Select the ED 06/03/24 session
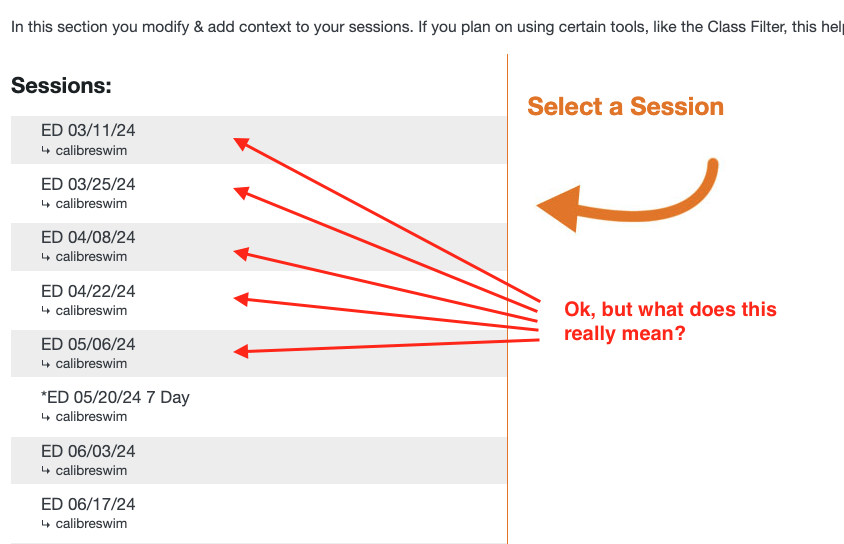This screenshot has width=844, height=544. point(88,451)
